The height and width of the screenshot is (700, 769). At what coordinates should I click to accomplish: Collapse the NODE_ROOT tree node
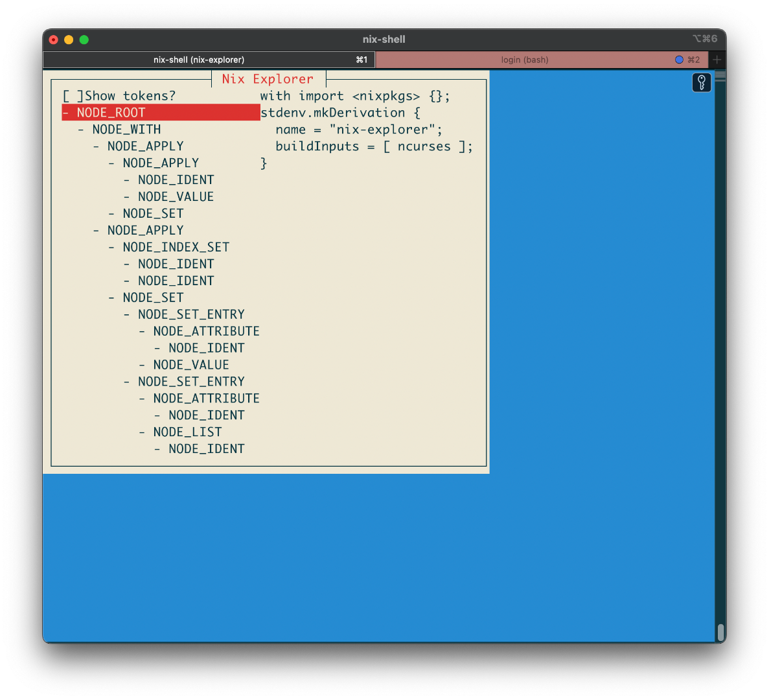66,113
